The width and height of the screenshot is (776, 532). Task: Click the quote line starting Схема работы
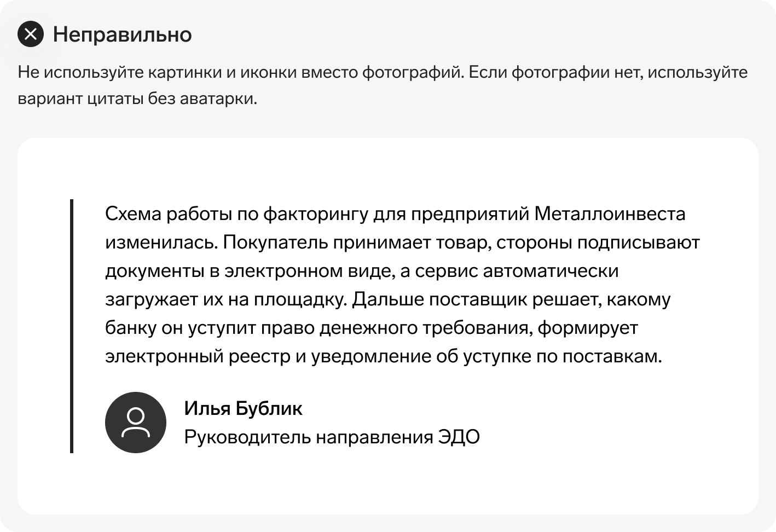[395, 213]
